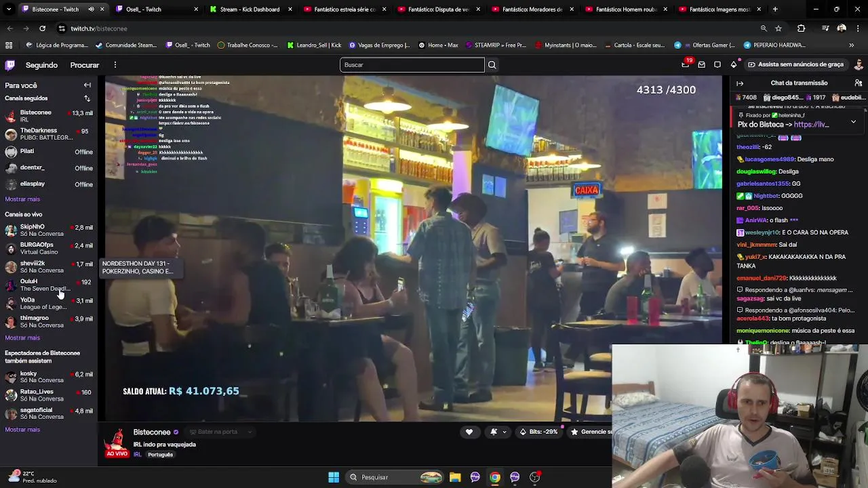
Task: Open the Home - Max bookmark
Action: coord(438,45)
